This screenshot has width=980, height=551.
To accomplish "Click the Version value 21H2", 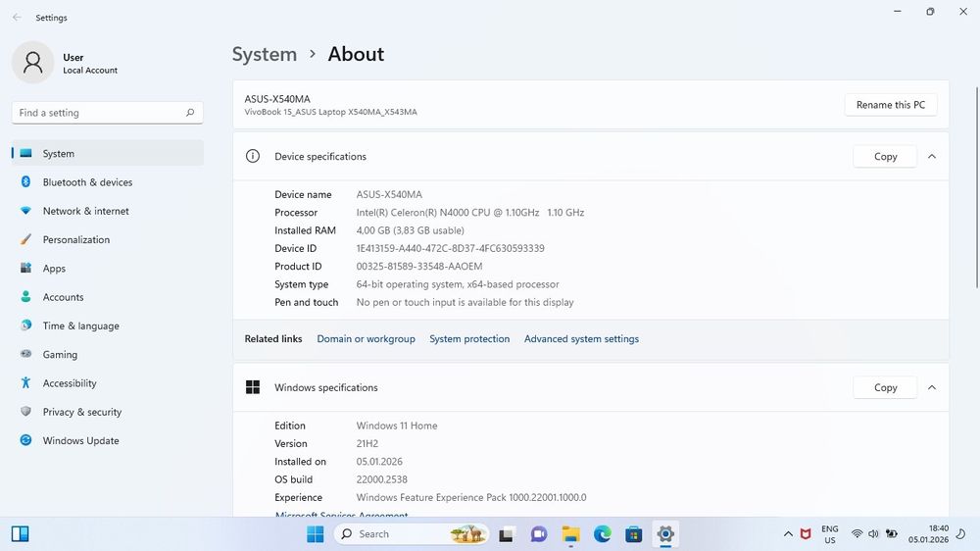I will click(367, 444).
